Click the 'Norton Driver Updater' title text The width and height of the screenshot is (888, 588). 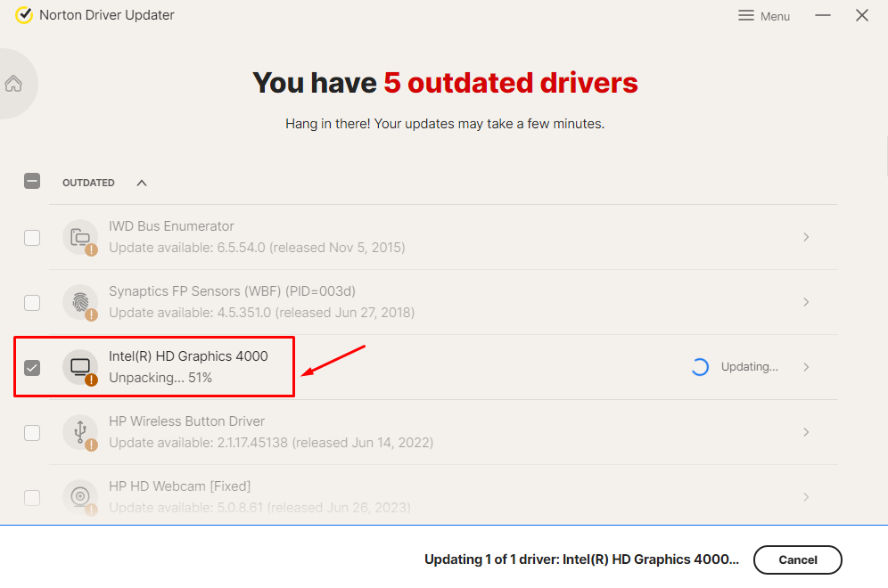106,15
